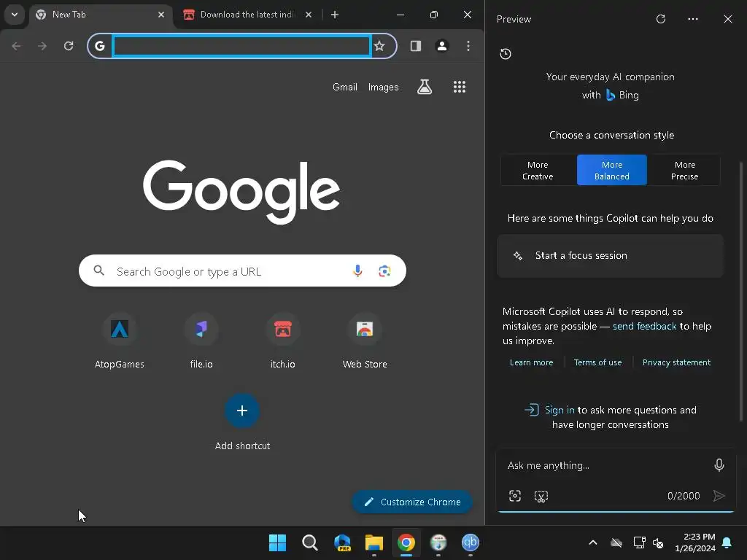
Task: Click the Customize Chrome button
Action: click(x=412, y=502)
